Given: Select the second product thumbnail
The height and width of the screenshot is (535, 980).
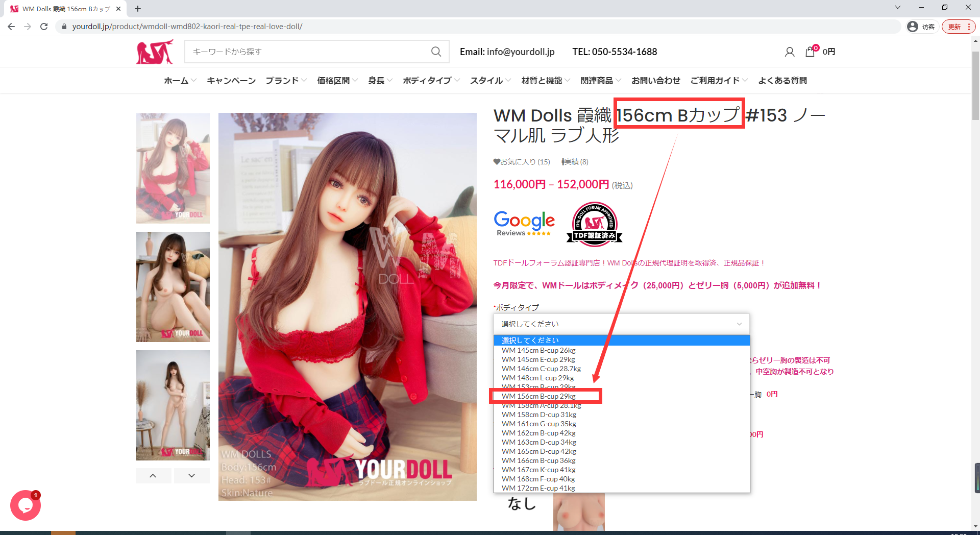Looking at the screenshot, I should point(173,287).
